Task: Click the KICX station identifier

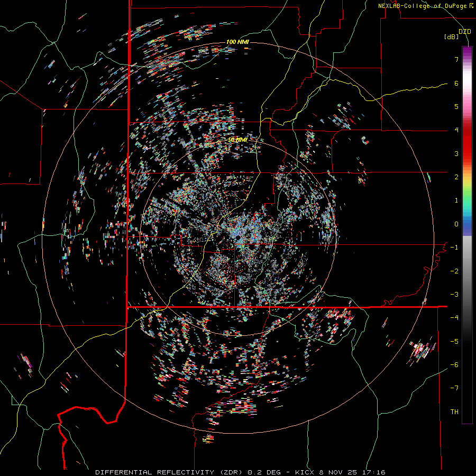Action: (x=305, y=472)
